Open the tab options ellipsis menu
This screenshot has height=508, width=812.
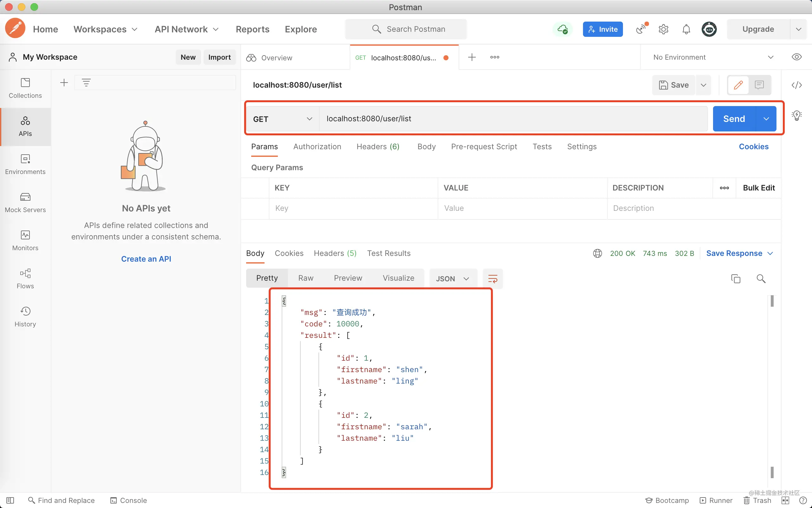[x=494, y=57]
